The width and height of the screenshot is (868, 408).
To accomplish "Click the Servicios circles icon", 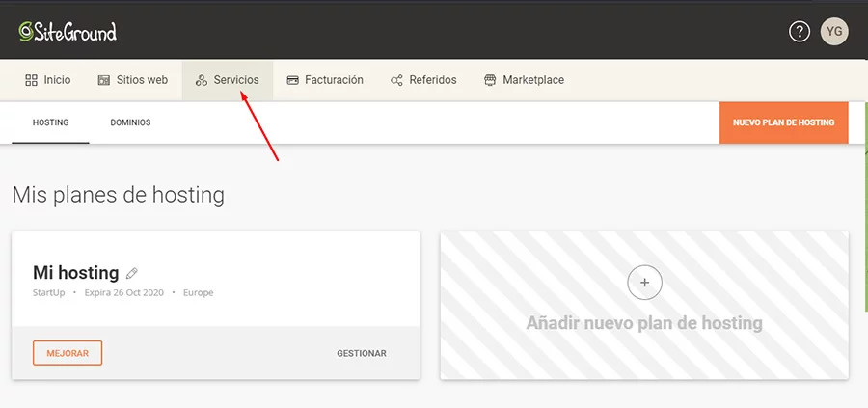I will tap(201, 80).
